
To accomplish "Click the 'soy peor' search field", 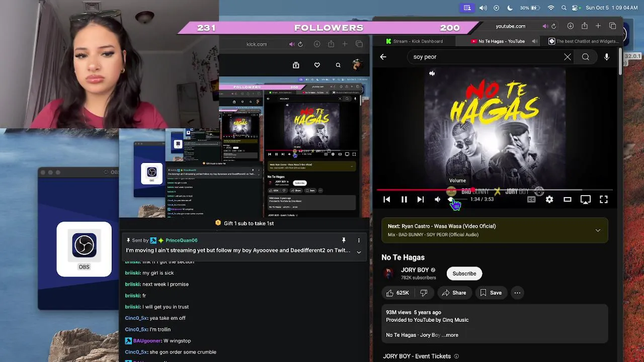I will tap(486, 57).
